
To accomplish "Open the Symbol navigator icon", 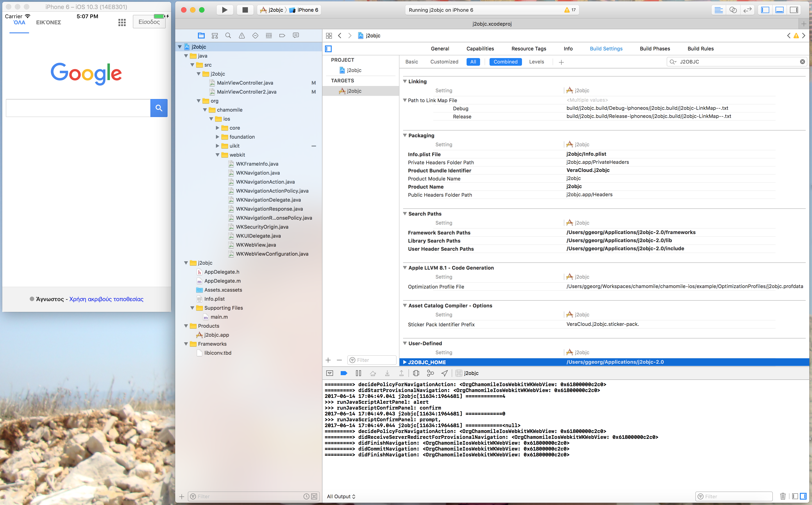I will (x=215, y=35).
